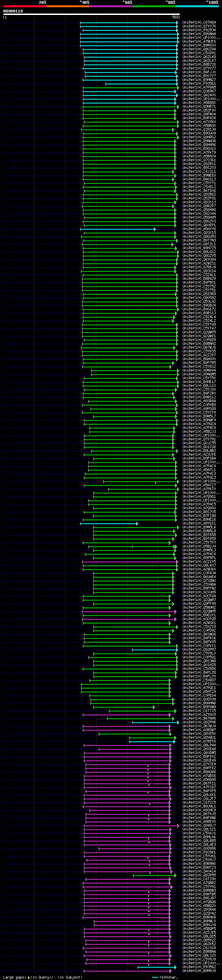Choose the UniRef100_Q40414 entry
The height and width of the screenshot is (980, 222).
pos(199,871)
